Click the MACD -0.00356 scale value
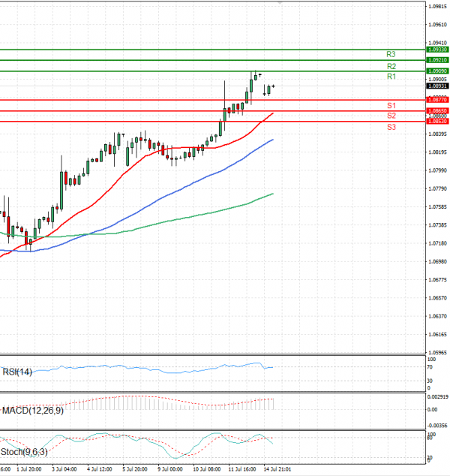Screen dimensions: 450x476 coord(437,426)
